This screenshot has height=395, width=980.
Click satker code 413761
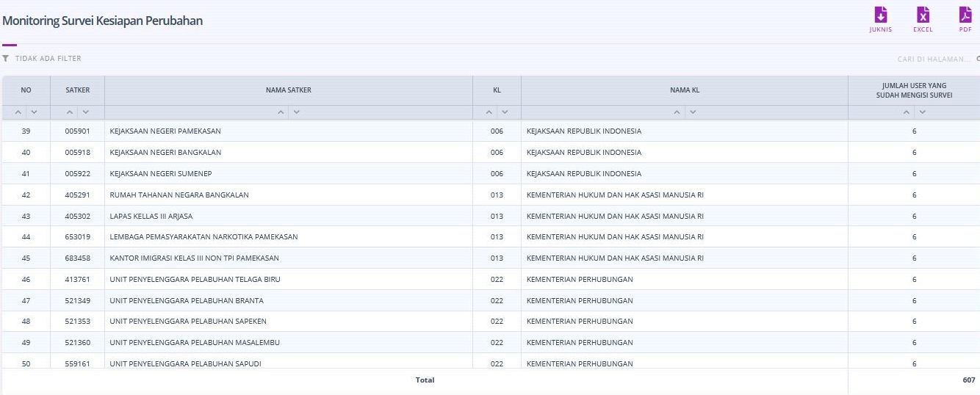coord(77,279)
